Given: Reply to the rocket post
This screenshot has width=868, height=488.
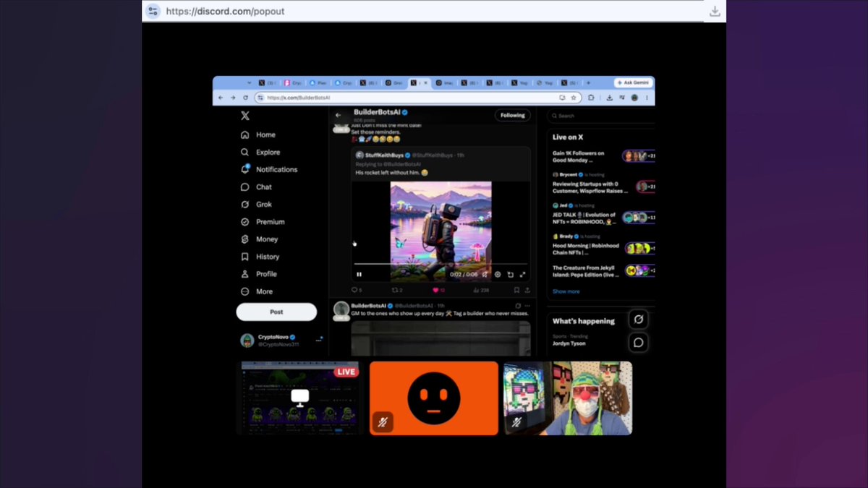Looking at the screenshot, I should tap(356, 290).
